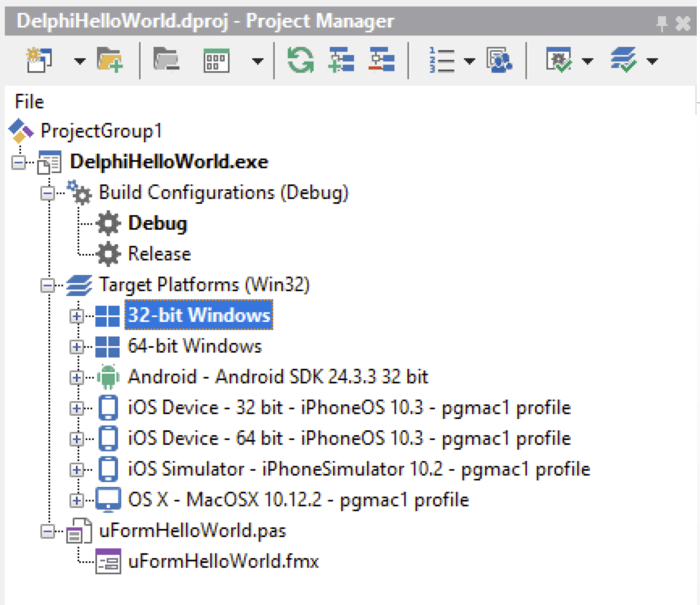Collapse the DelphiHelloWorld.exe node
This screenshot has height=605, width=700.
[x=19, y=163]
